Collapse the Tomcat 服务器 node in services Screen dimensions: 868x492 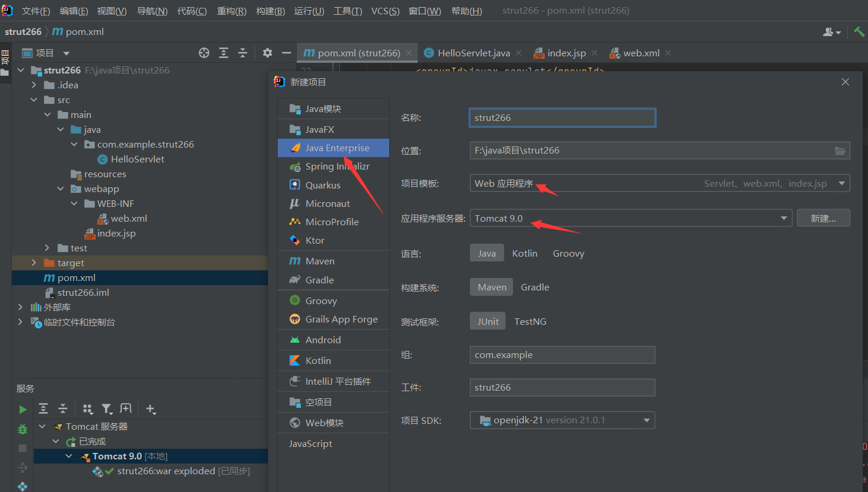(42, 426)
